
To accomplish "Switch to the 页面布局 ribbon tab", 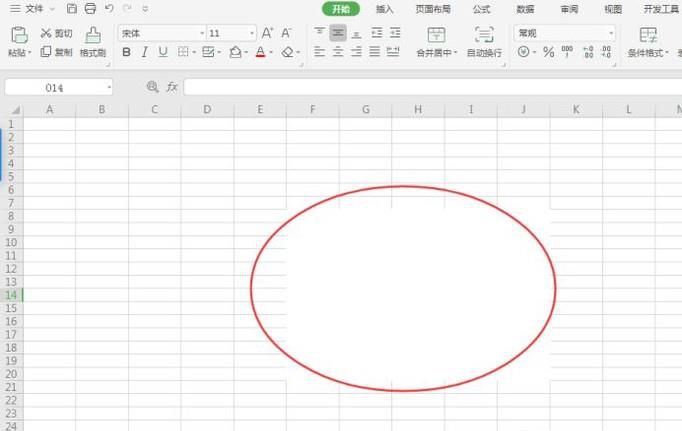I will point(433,9).
